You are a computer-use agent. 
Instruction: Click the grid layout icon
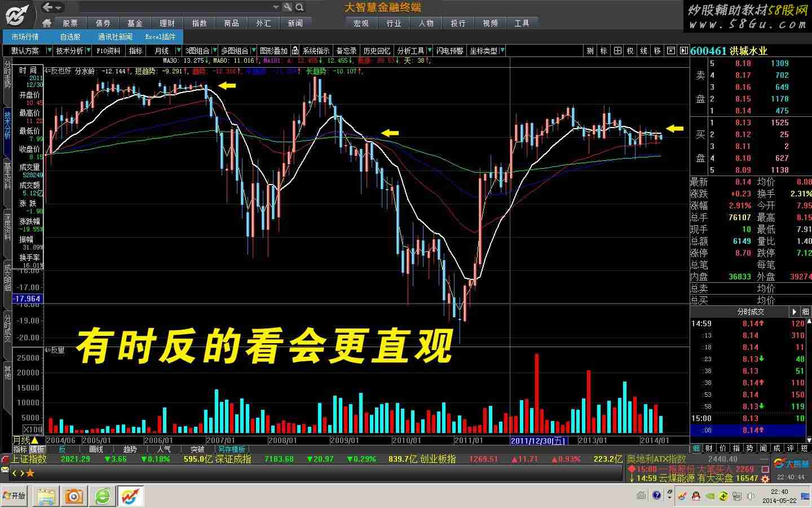tap(617, 51)
